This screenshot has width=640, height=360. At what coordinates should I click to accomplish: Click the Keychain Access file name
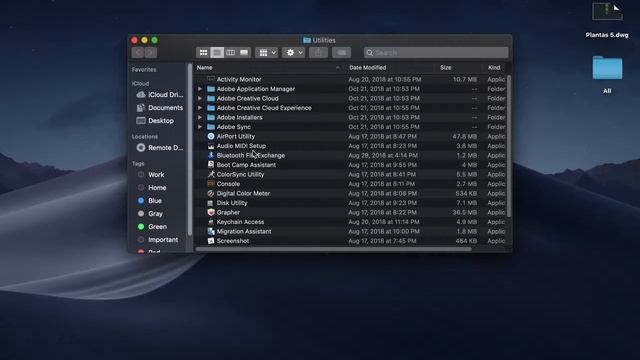pyautogui.click(x=240, y=222)
